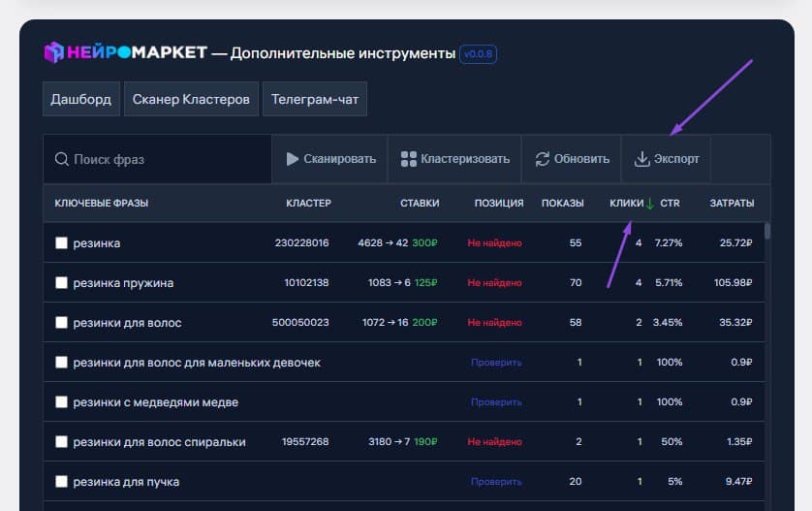Sort by the Ключевые фразы column header

tap(102, 204)
